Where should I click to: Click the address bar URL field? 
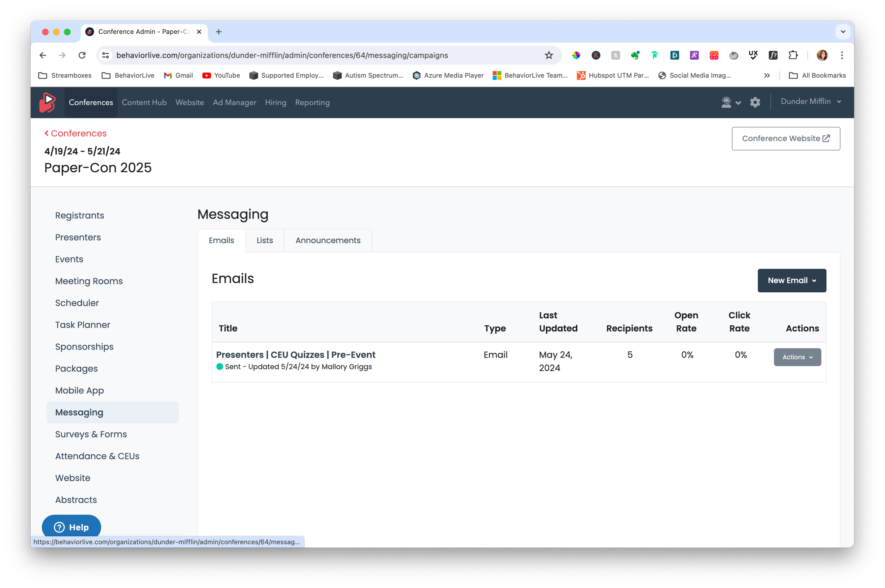pos(282,55)
